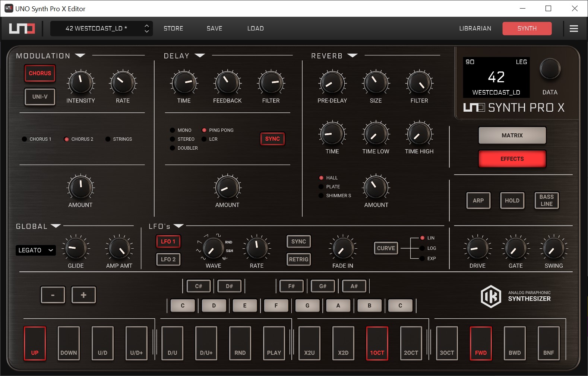
Task: Select LFO 2
Action: [x=168, y=259]
